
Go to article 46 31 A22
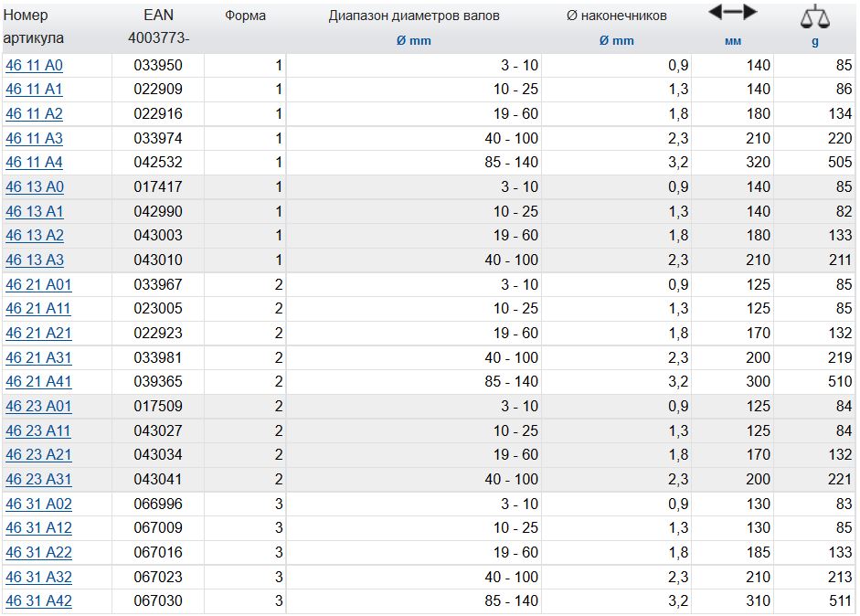[38, 553]
